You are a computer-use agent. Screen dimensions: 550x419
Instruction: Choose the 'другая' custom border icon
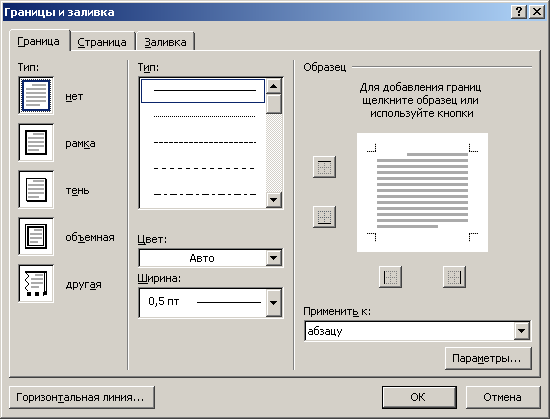click(36, 283)
